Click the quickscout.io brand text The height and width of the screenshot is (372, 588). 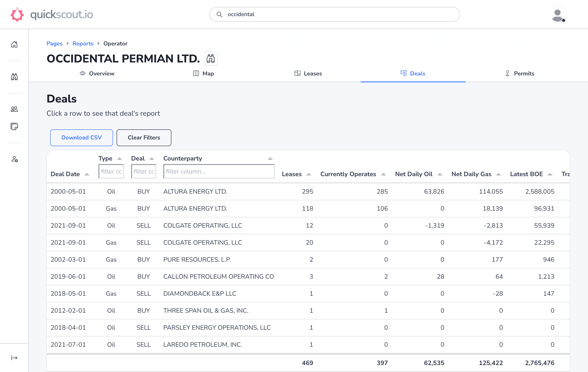coord(62,14)
